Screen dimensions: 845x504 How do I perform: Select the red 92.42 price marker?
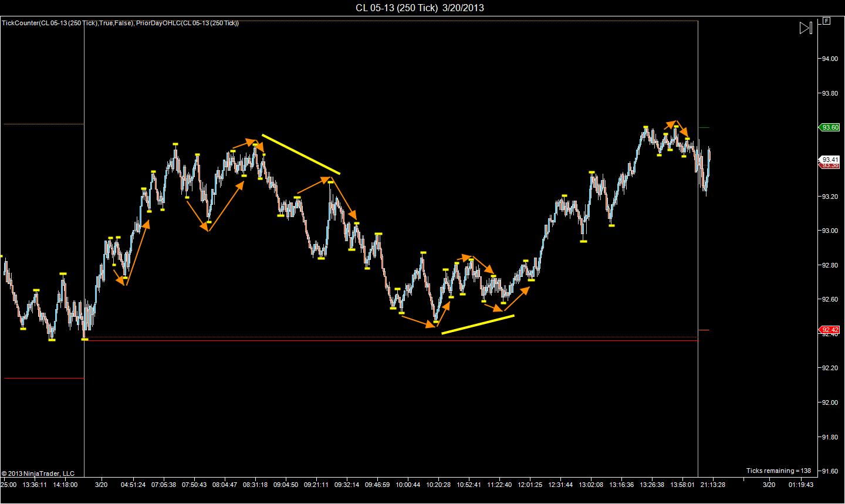point(830,330)
